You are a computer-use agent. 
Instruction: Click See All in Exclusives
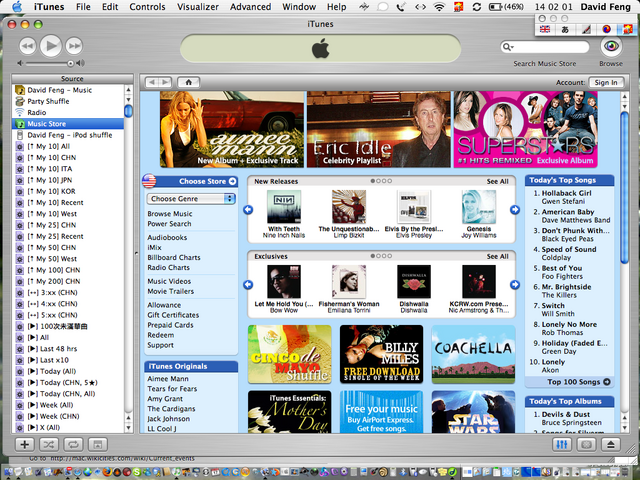pos(498,256)
